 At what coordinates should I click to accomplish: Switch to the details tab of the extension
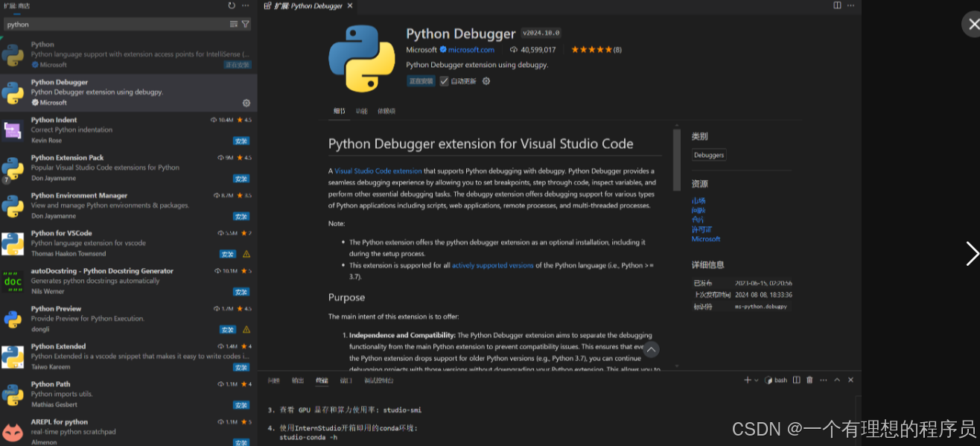point(339,111)
